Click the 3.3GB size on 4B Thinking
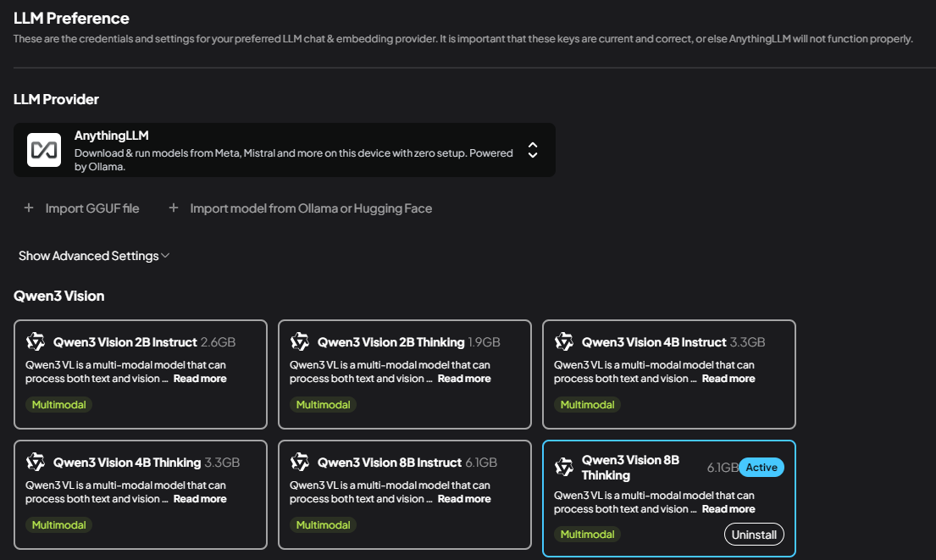Viewport: 936px width, 560px height. tap(222, 463)
